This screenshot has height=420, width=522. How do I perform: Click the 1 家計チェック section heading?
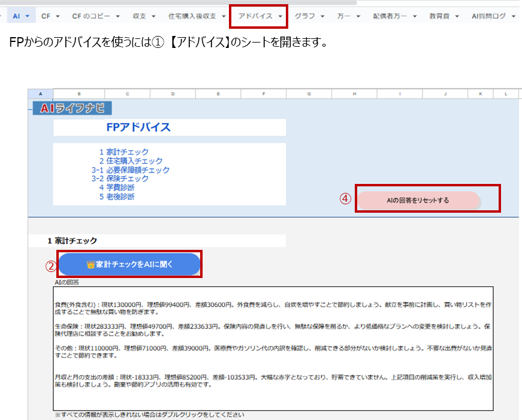[157, 241]
